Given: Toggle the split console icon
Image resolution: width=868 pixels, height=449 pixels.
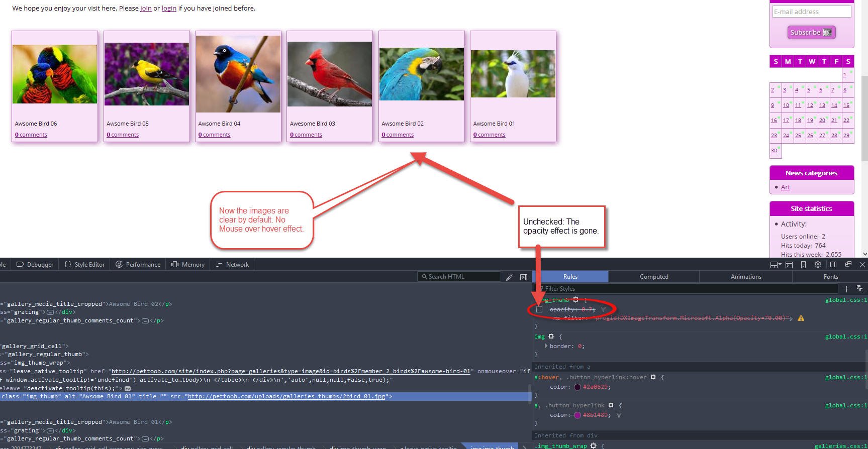Looking at the screenshot, I should [x=789, y=265].
